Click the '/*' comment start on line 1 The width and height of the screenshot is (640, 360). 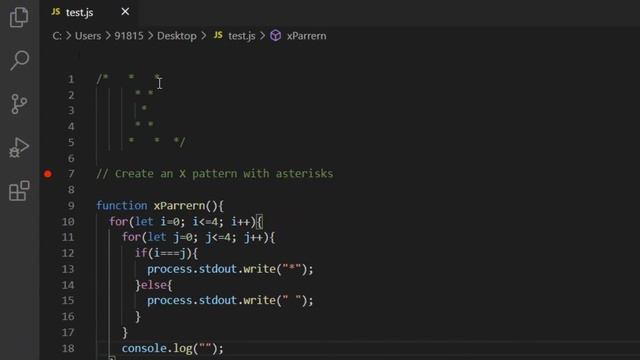pyautogui.click(x=102, y=78)
